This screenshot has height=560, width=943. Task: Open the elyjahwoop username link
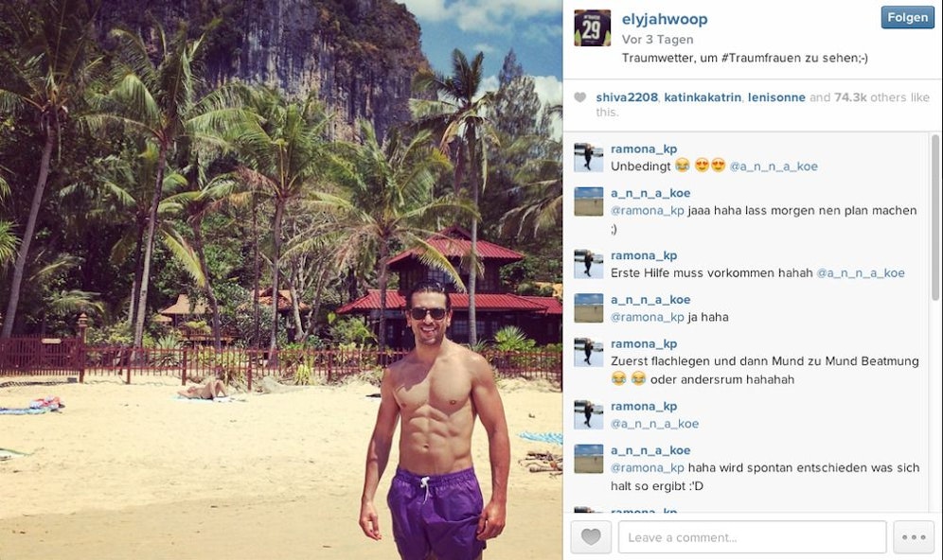[x=665, y=19]
